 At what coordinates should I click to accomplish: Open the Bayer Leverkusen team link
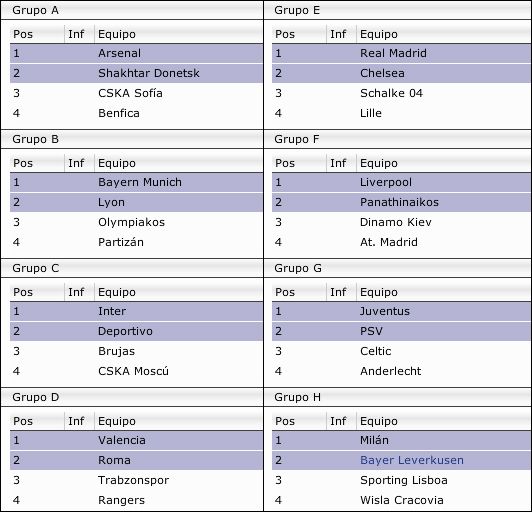pyautogui.click(x=412, y=460)
